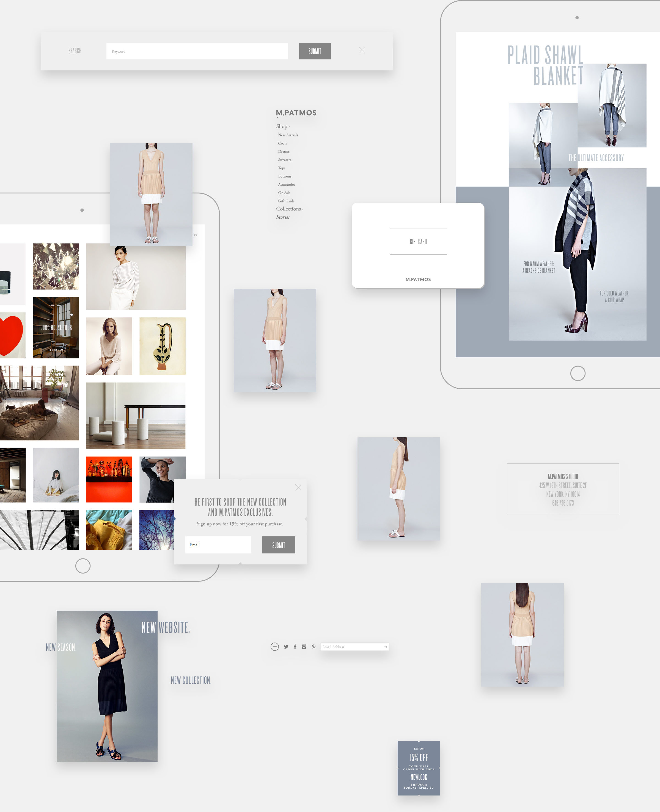The width and height of the screenshot is (660, 812).
Task: Open the Facebook social icon
Action: click(x=295, y=647)
